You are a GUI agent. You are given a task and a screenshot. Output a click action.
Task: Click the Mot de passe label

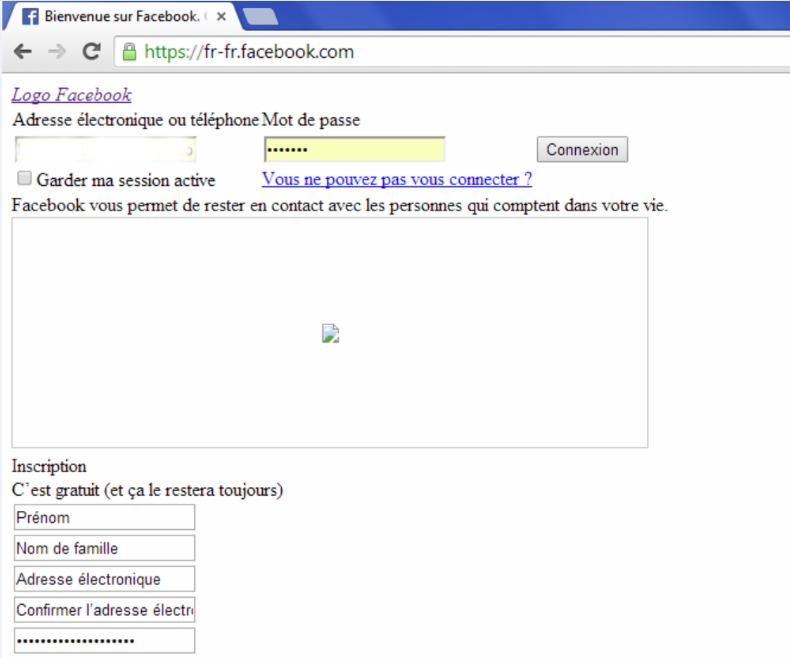pos(311,120)
